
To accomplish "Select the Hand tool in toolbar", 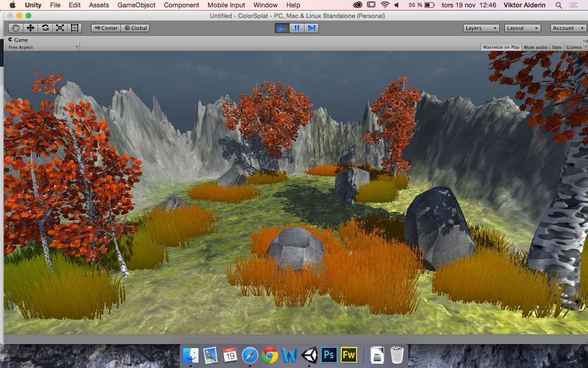I will 16,28.
